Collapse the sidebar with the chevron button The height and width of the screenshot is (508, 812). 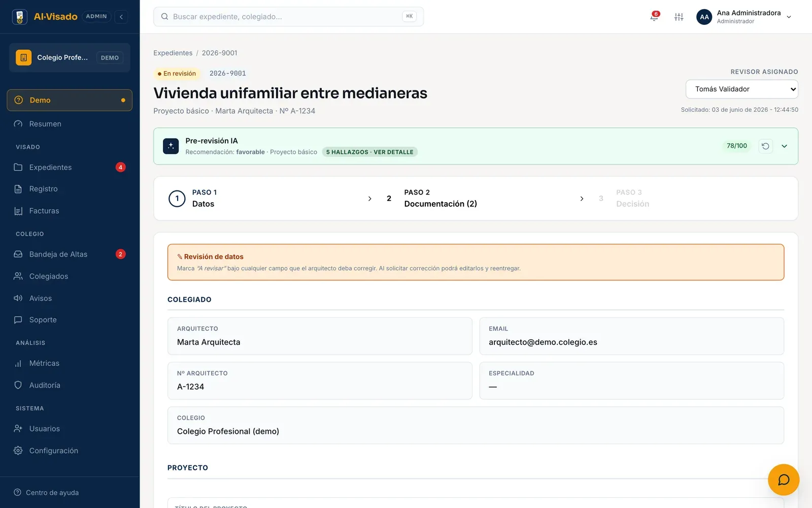pos(121,17)
